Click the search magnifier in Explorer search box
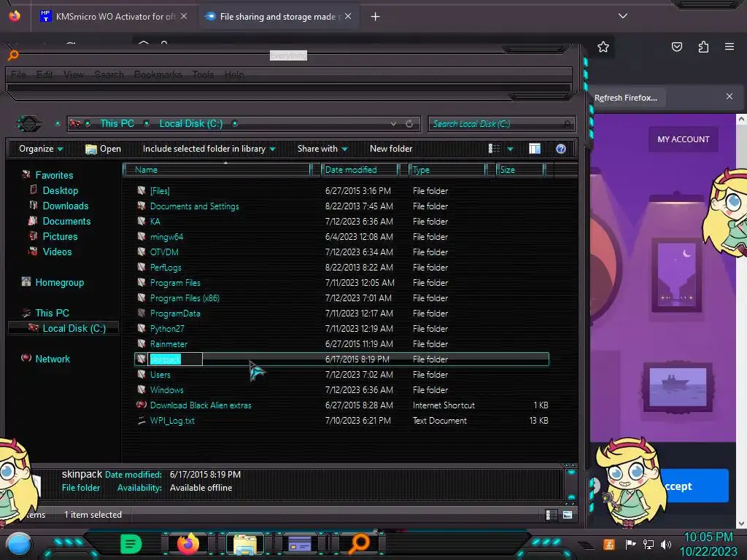 [567, 124]
